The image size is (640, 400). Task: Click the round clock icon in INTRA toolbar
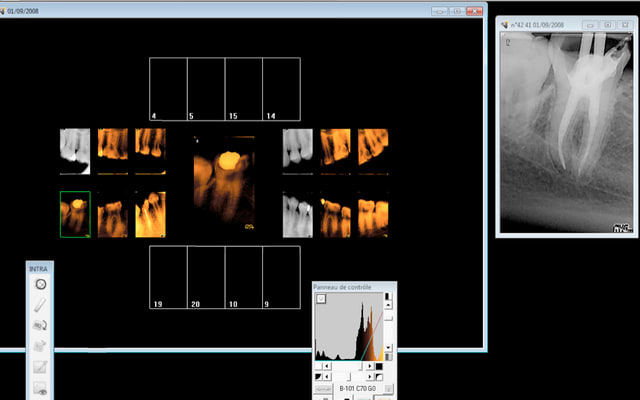pyautogui.click(x=41, y=285)
